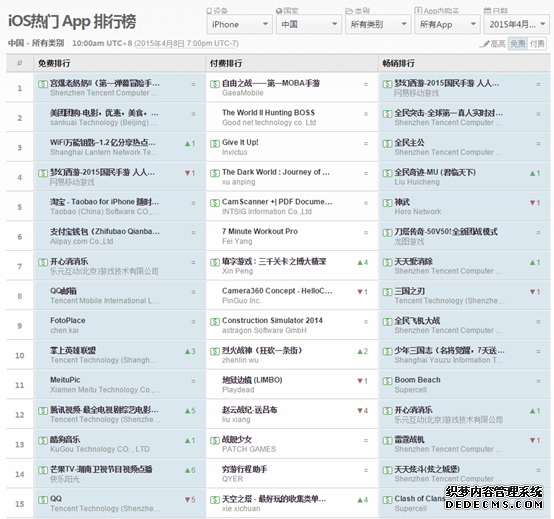This screenshot has width=554, height=519.
Task: Click in-app purchase icon beside 战舰少女
Action: tap(214, 440)
